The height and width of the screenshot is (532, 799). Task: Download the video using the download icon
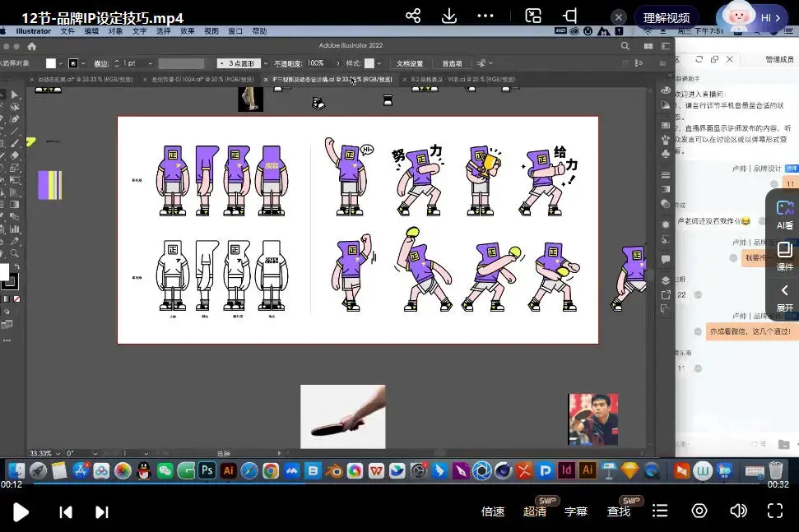point(449,16)
